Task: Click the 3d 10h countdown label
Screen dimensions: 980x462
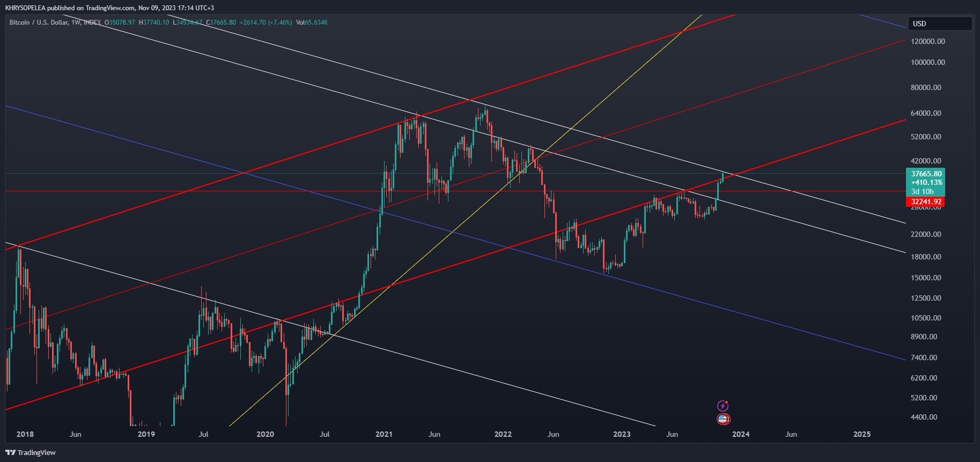Action: [923, 191]
